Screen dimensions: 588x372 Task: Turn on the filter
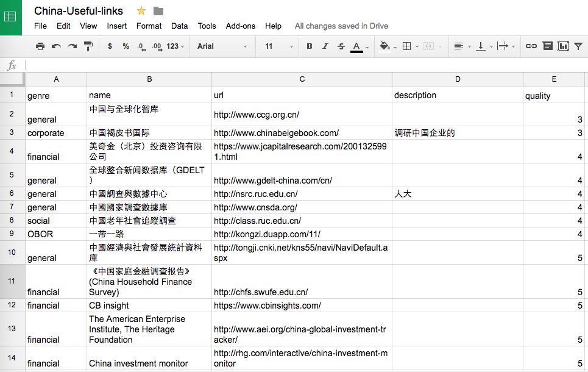coord(578,46)
